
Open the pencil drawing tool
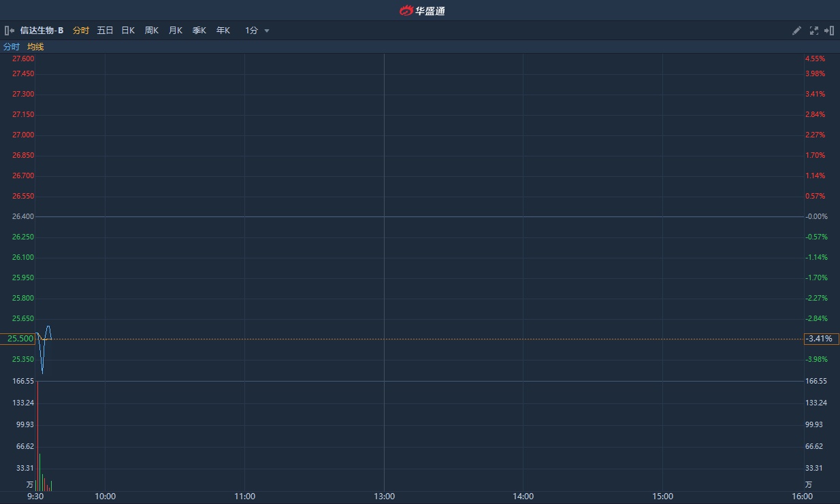tap(796, 31)
